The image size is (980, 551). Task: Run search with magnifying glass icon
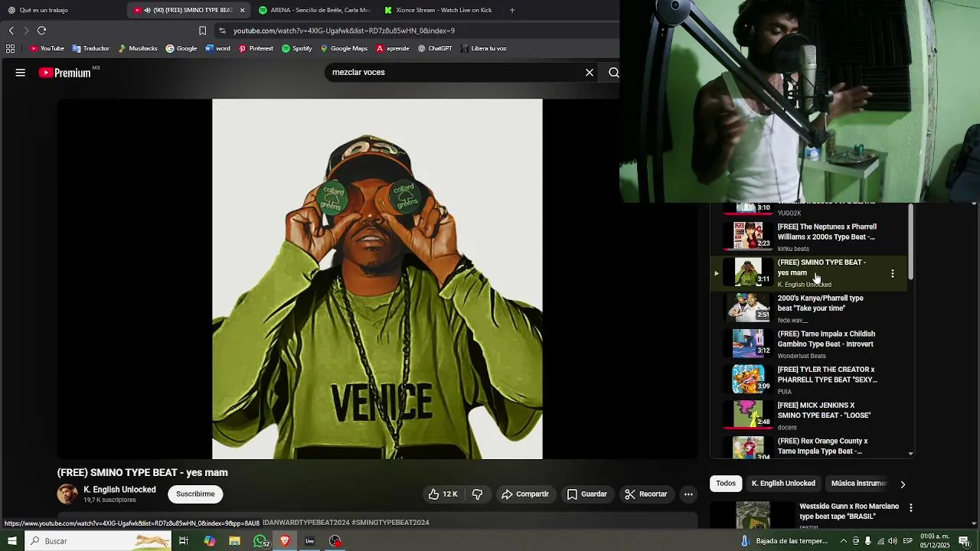613,73
